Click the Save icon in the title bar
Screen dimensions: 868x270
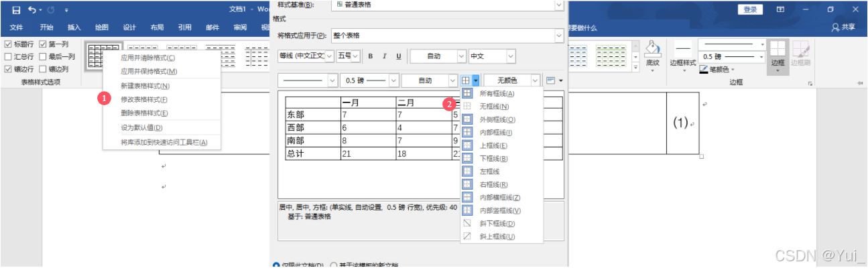pyautogui.click(x=17, y=9)
